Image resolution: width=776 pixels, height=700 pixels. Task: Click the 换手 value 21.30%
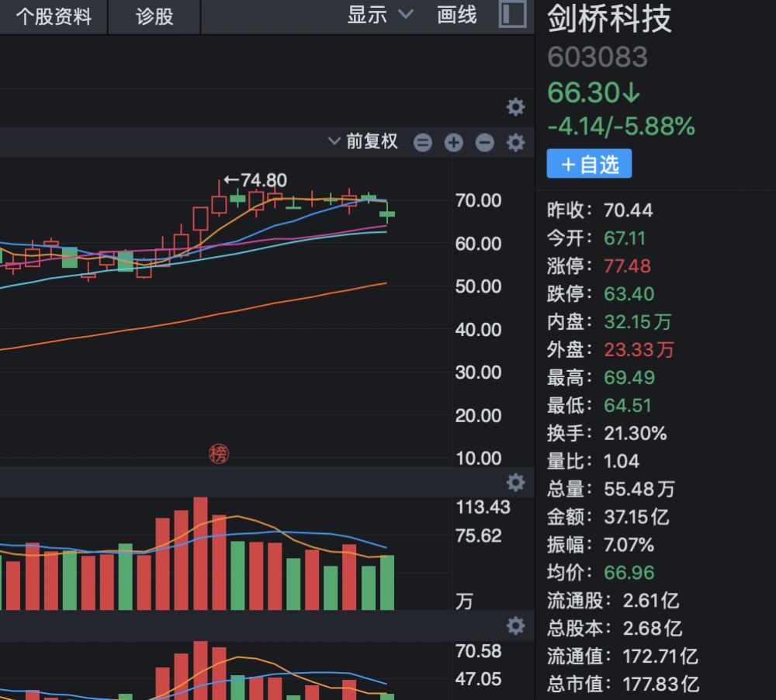636,433
